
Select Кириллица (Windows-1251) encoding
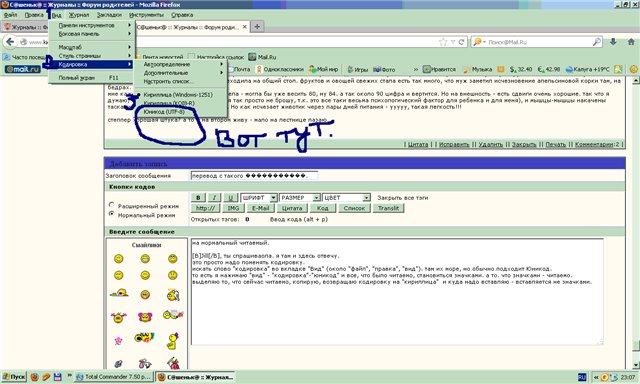click(180, 95)
